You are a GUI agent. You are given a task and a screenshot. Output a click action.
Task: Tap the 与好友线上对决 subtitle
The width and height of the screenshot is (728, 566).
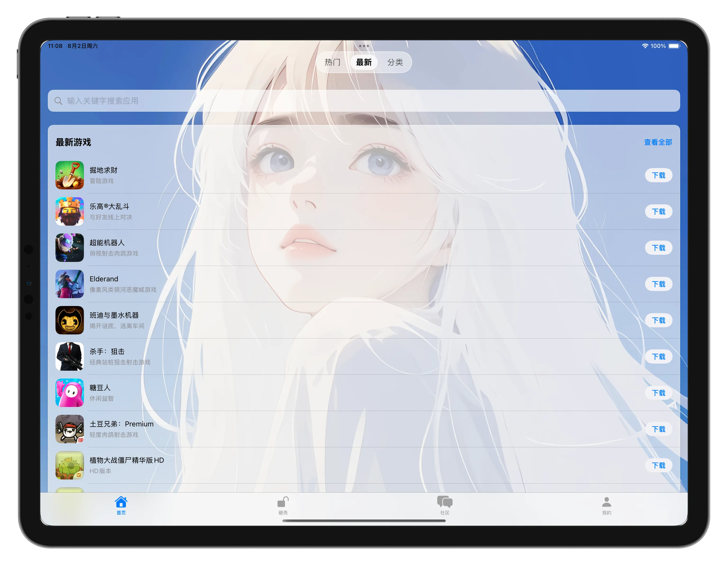pos(111,217)
